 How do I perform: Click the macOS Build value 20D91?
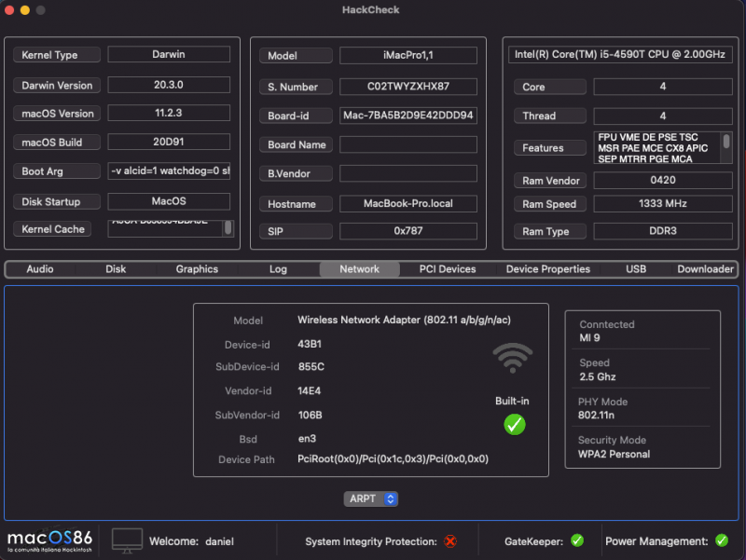pyautogui.click(x=169, y=142)
